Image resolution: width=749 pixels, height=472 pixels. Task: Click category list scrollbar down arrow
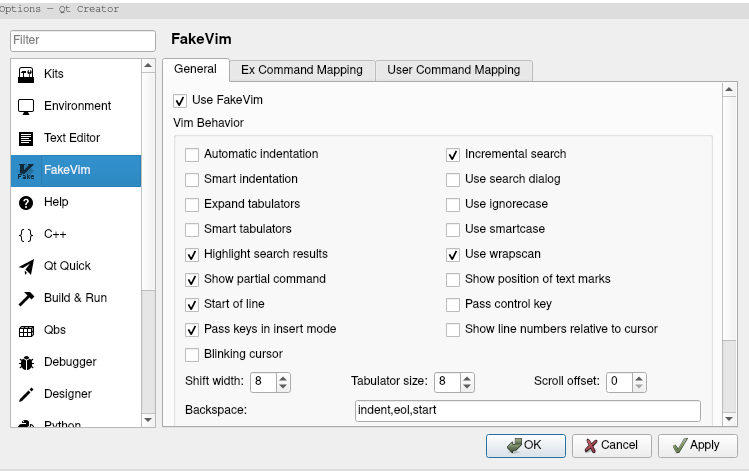click(148, 420)
